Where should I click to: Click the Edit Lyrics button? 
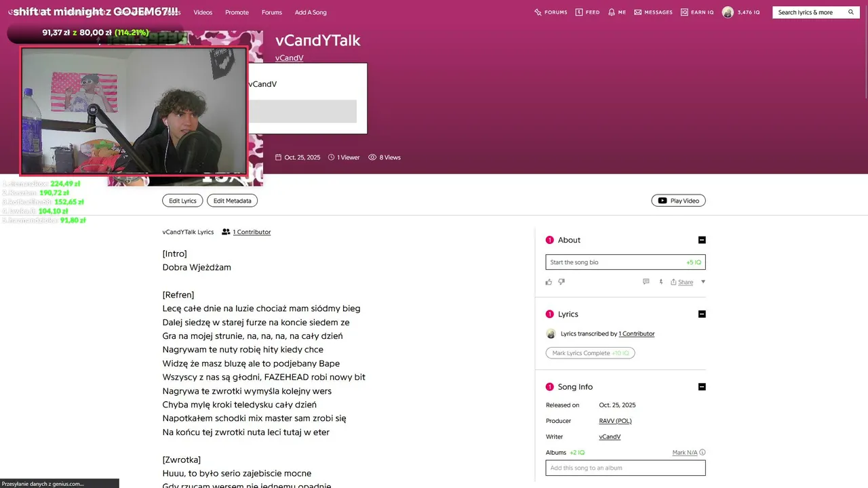point(182,201)
